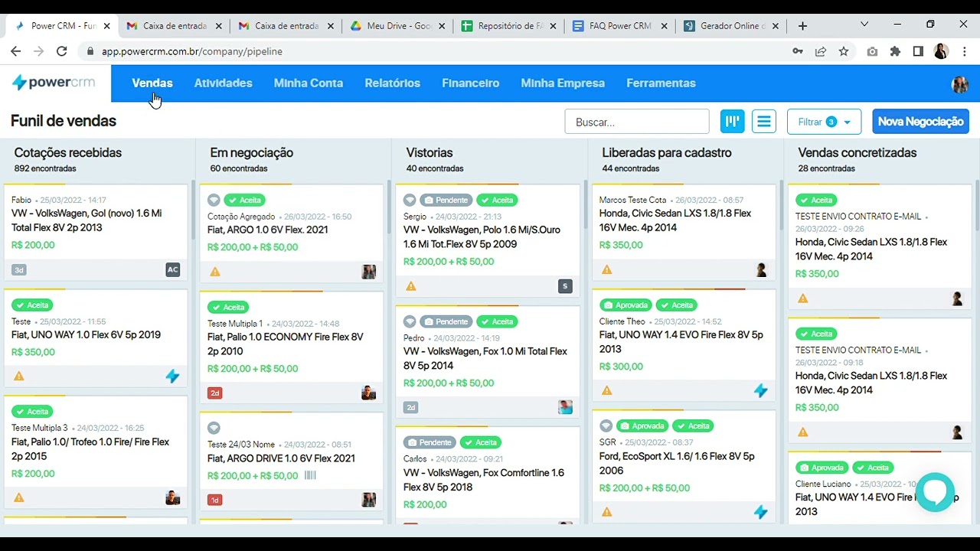Click Aprovada tag on SGR card
Viewport: 980px width, 551px height.
[642, 425]
